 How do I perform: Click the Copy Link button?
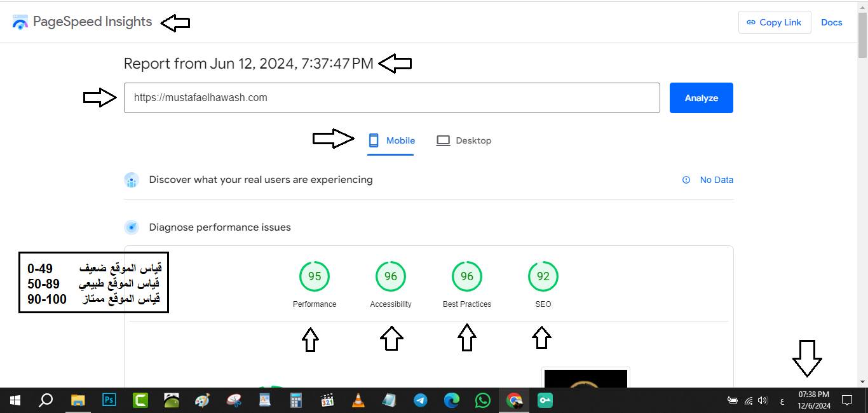pos(774,22)
